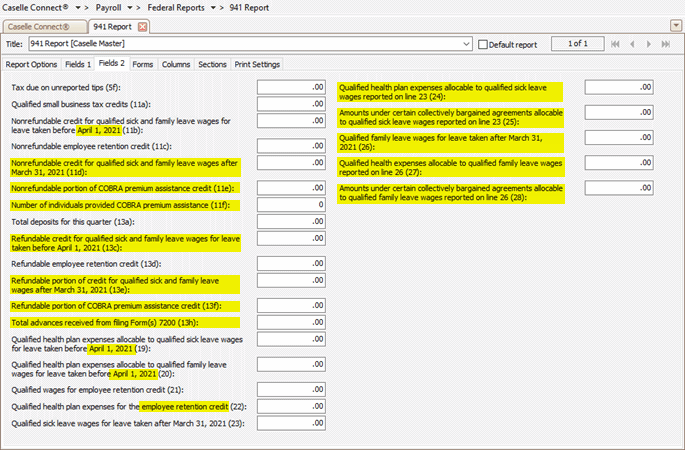Click the line 24 health plan expenses field
The image size is (685, 450).
click(x=619, y=87)
